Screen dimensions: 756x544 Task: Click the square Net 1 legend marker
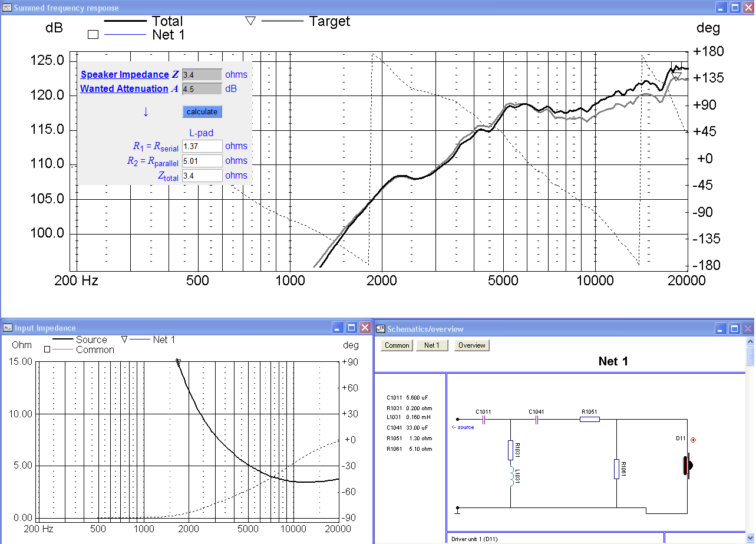(93, 35)
